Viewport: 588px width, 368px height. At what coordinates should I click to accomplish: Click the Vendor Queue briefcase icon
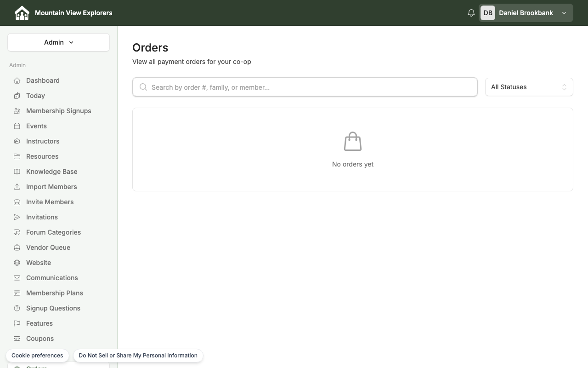[17, 247]
